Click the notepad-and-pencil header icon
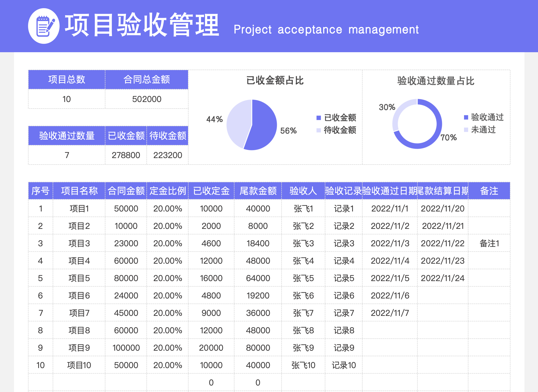 (x=44, y=26)
